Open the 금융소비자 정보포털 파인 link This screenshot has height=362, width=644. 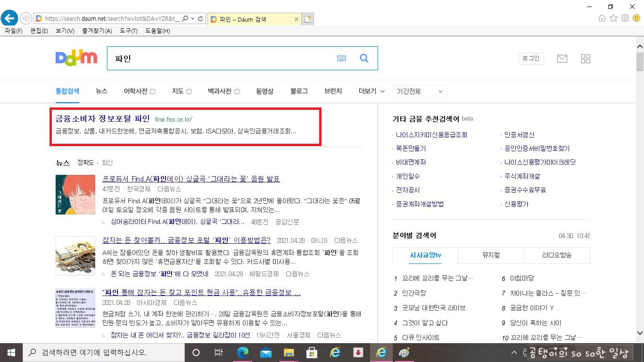point(102,118)
